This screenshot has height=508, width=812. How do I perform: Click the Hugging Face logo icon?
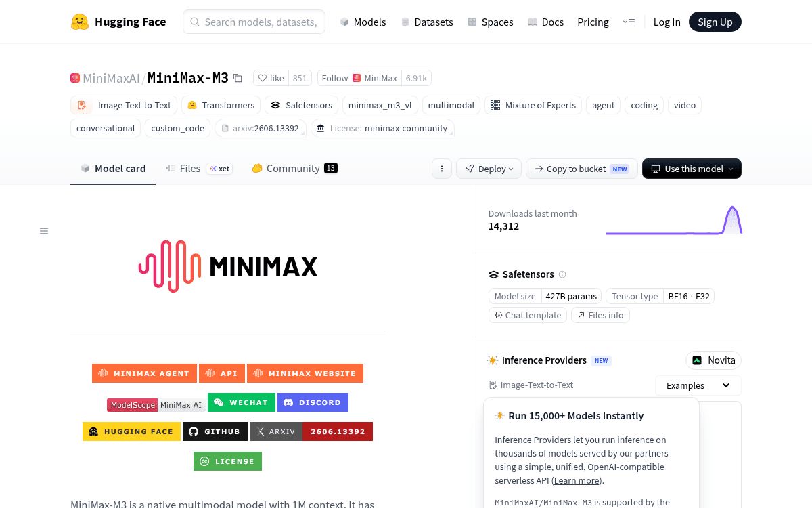pos(80,22)
